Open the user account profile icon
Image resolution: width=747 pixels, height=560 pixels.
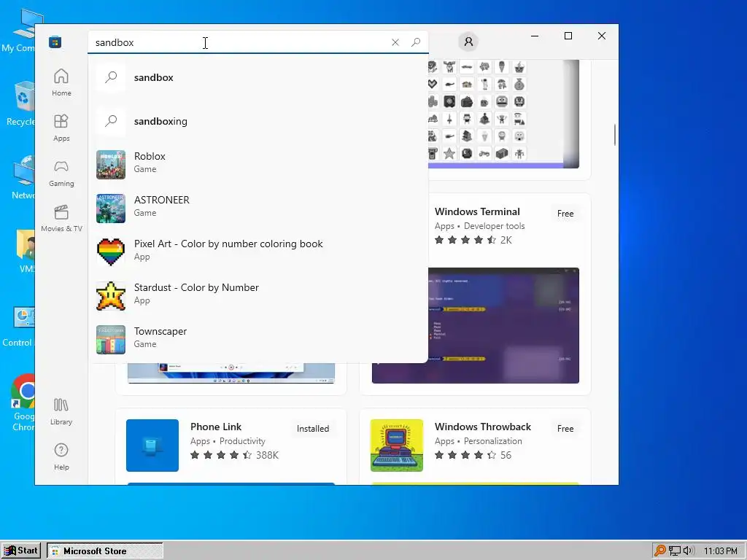click(469, 42)
